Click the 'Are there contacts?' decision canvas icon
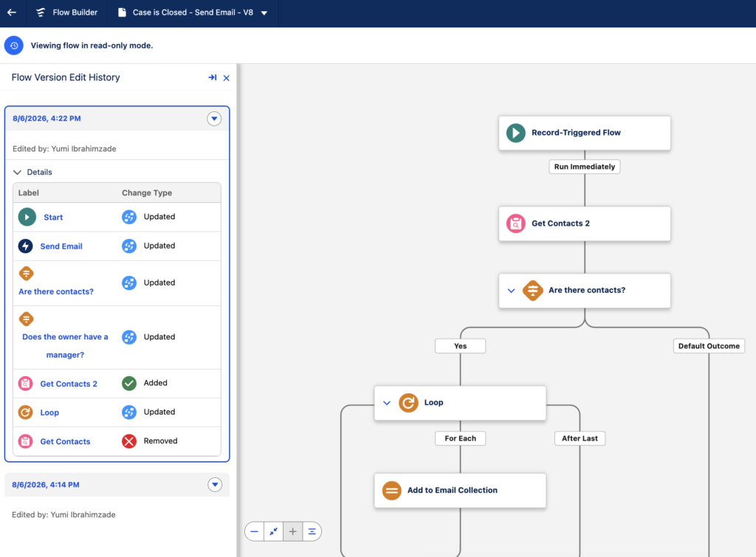The height and width of the screenshot is (557, 756). [533, 291]
